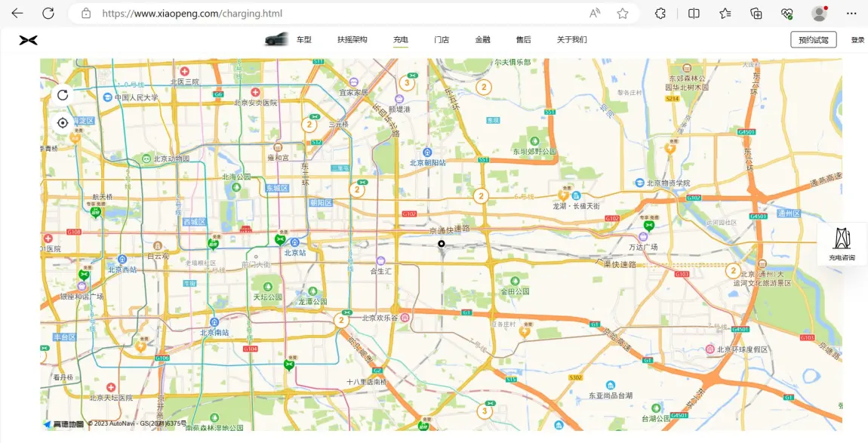Open browser essentials heart icon
This screenshot has width=868, height=443.
coord(787,14)
